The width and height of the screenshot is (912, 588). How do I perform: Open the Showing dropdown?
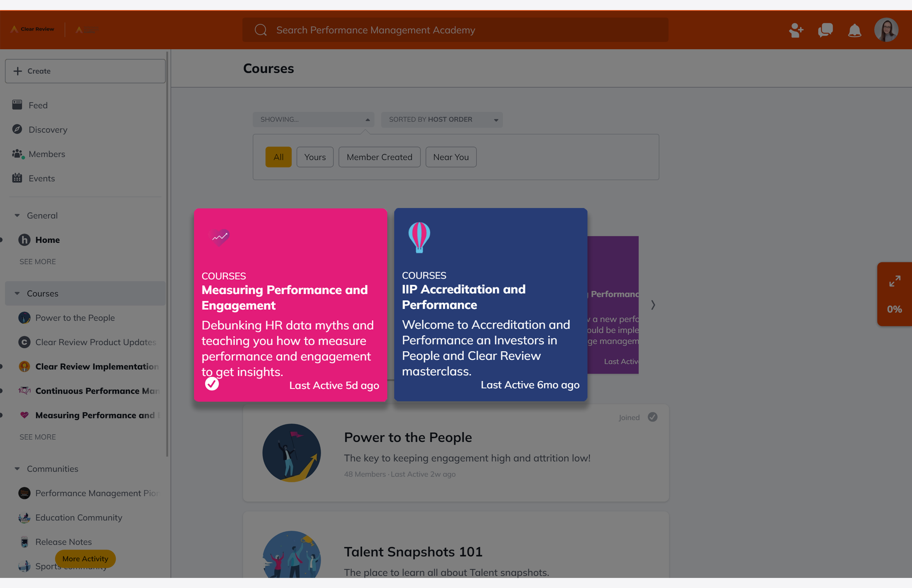pyautogui.click(x=314, y=119)
